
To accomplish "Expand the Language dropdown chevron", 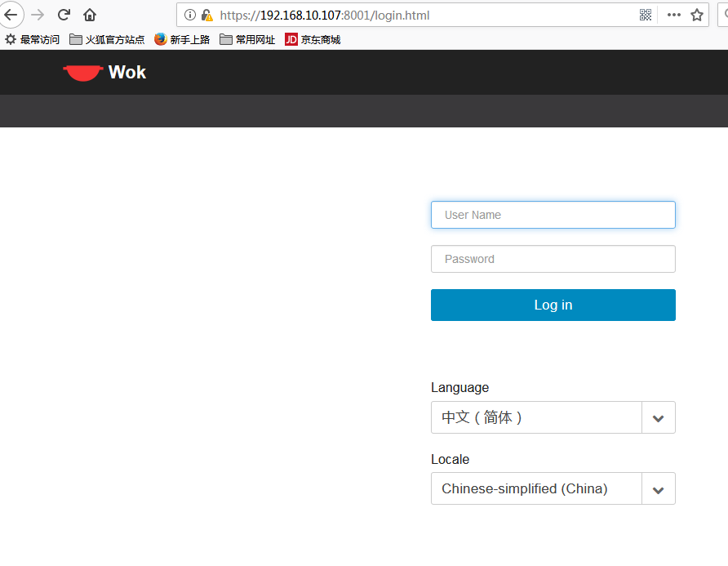I will [659, 418].
